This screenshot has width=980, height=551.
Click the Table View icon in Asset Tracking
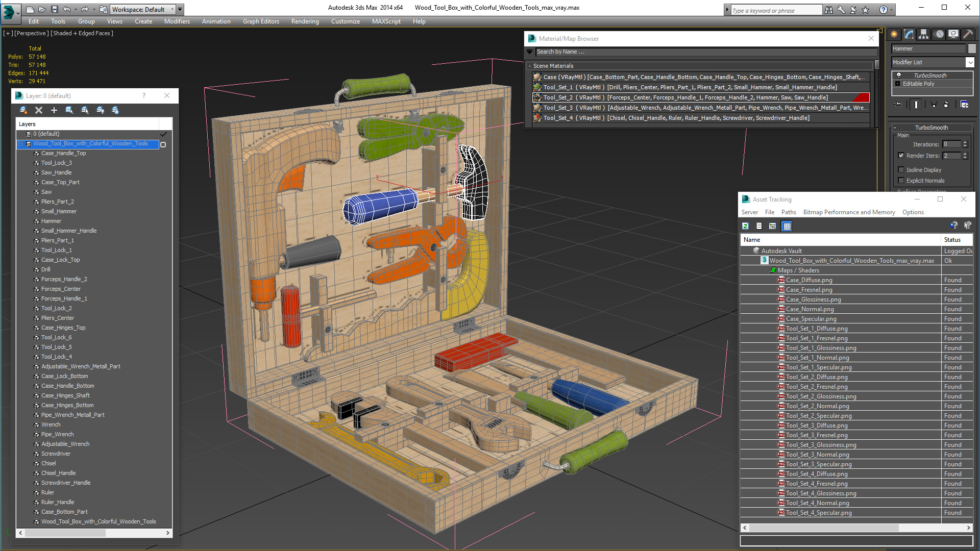[787, 226]
